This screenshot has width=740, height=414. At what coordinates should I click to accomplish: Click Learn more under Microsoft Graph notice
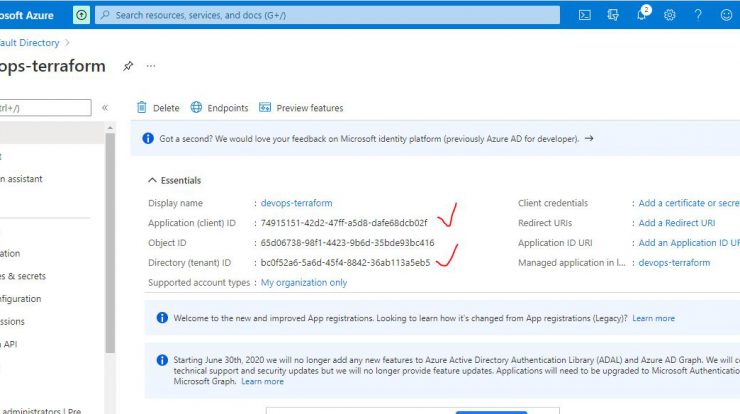click(262, 381)
